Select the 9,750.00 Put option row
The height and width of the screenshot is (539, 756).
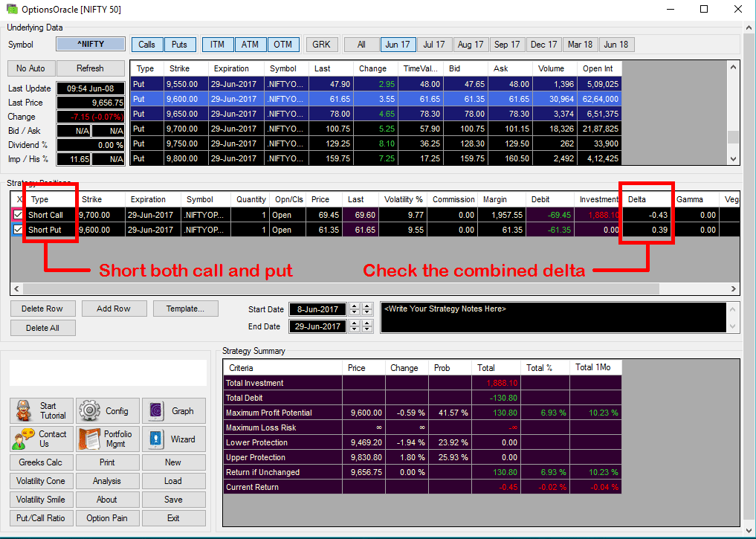pyautogui.click(x=375, y=143)
